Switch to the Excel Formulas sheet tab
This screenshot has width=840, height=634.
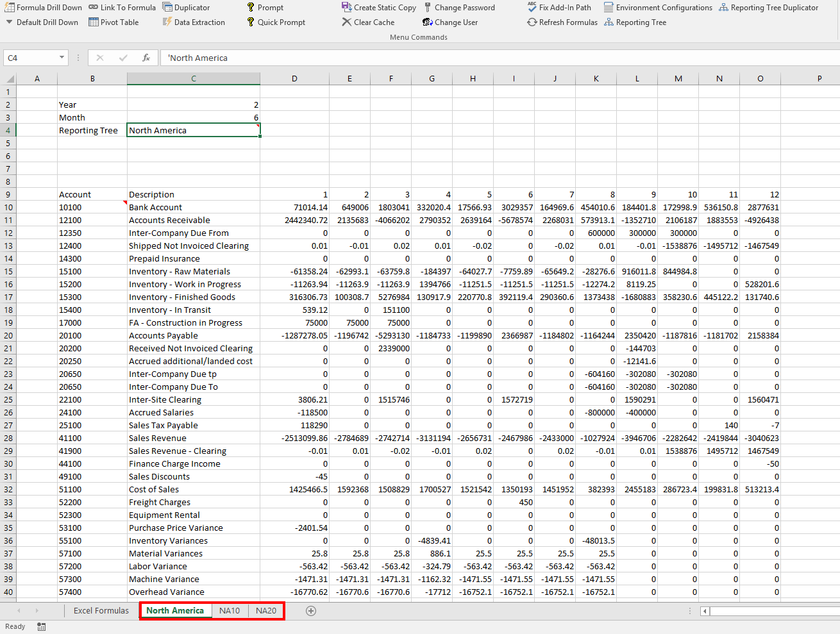tap(101, 611)
